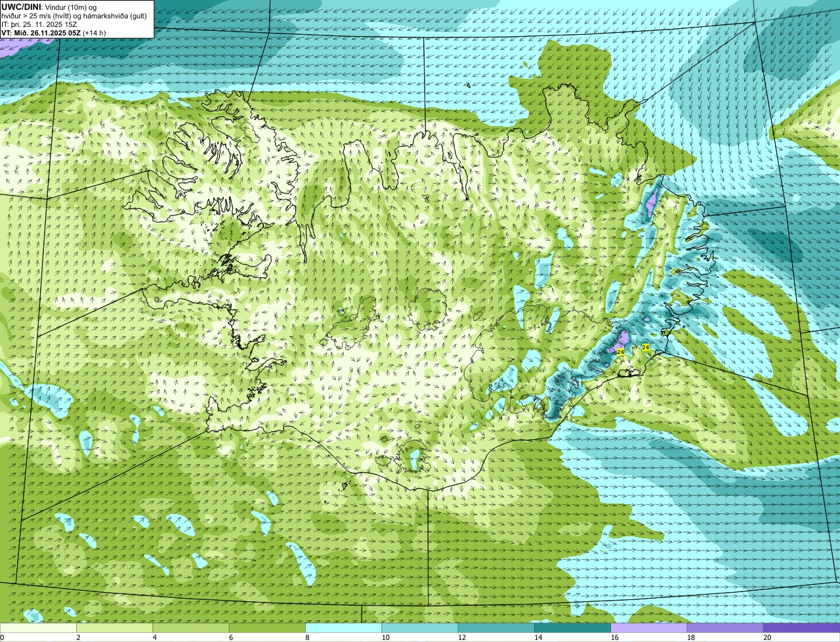The height and width of the screenshot is (642, 840).
Task: Click the scale label "0"
Action: point(2,637)
